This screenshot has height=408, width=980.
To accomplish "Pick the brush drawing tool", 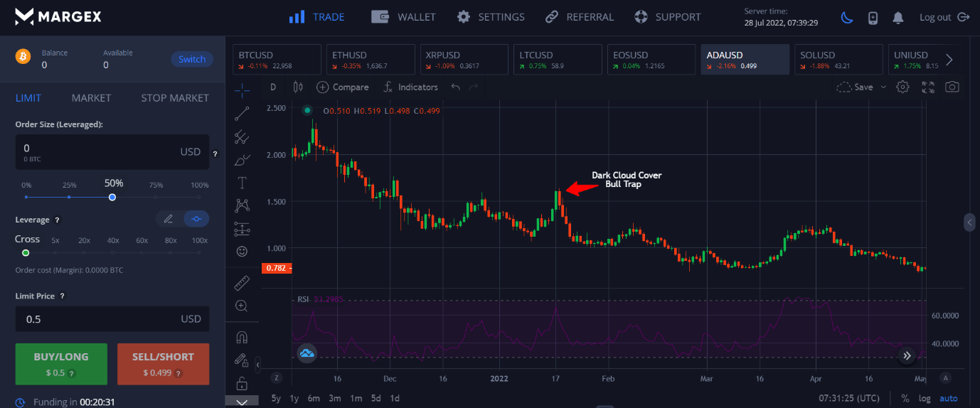I will (243, 159).
